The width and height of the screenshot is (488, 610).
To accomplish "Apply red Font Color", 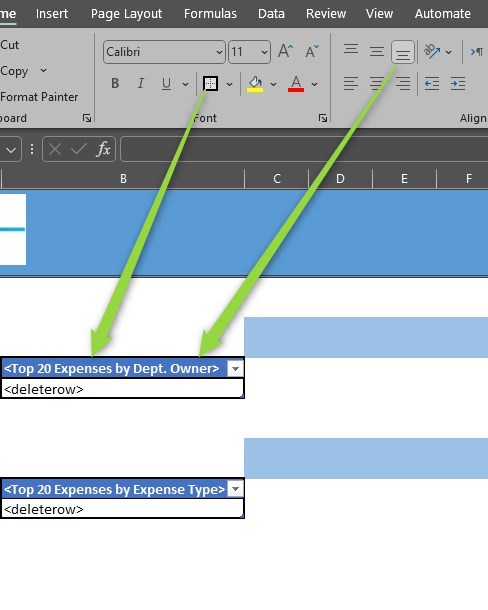I will (296, 84).
